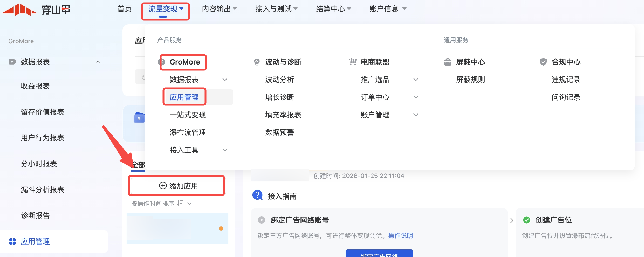
Task: Open the 结算中心 top menu
Action: point(333,9)
